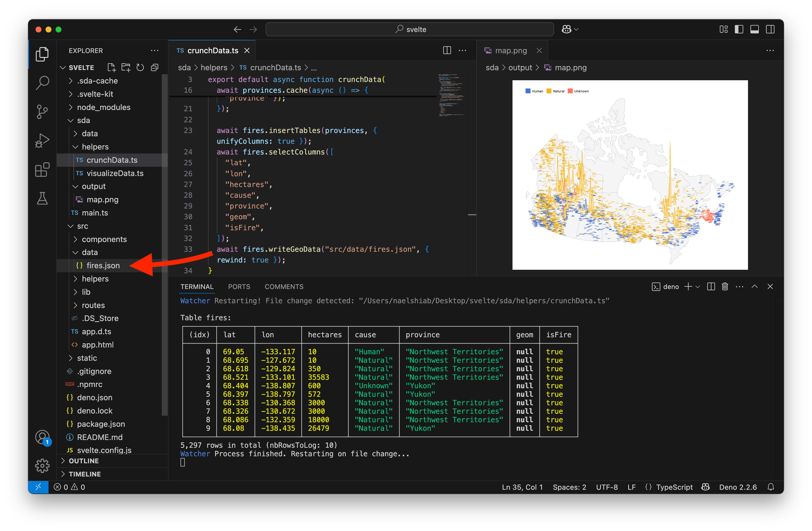Open the Testing flask icon
Viewport: 812px width, 531px height.
[x=42, y=198]
